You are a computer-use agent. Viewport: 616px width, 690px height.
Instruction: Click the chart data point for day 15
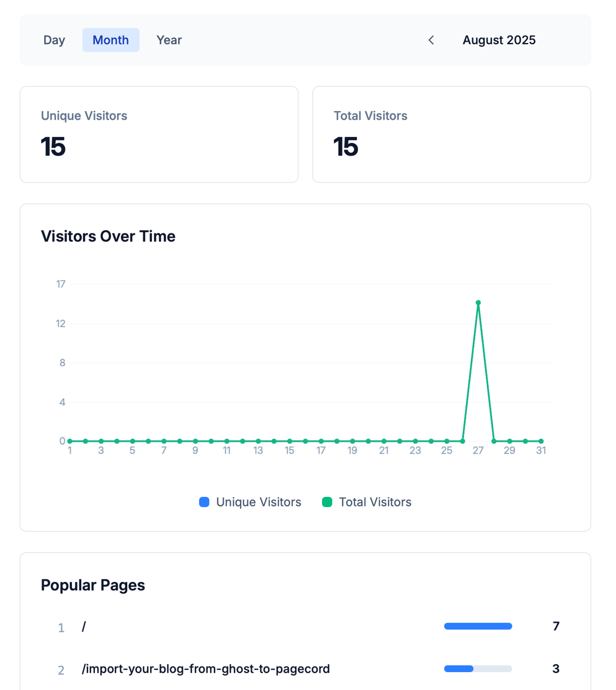pos(289,441)
